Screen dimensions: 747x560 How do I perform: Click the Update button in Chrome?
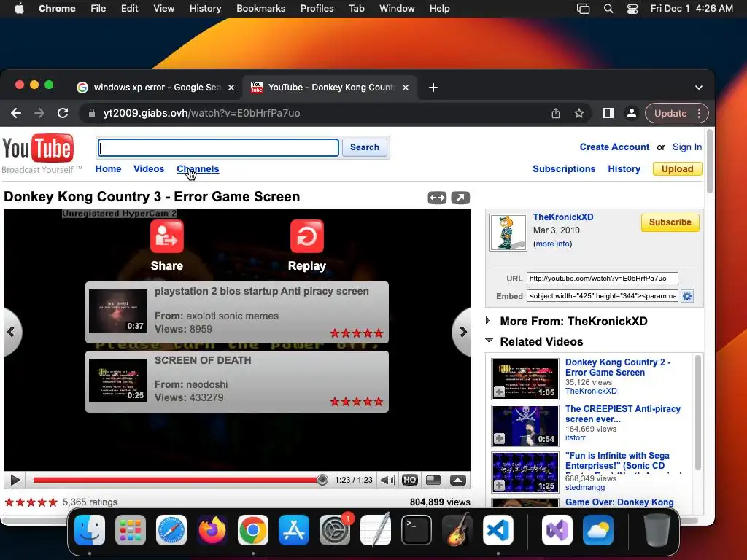coord(670,113)
